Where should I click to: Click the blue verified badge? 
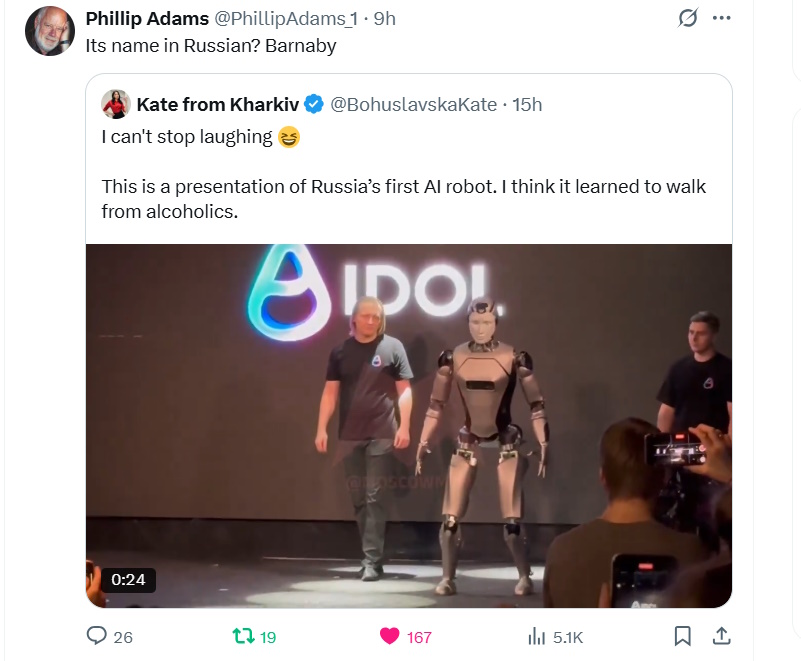pyautogui.click(x=314, y=104)
